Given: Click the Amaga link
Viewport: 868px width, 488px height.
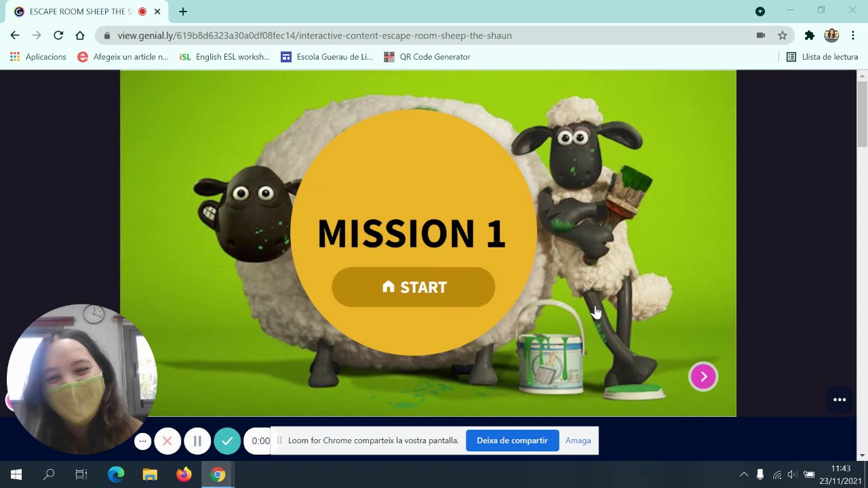Looking at the screenshot, I should (578, 441).
